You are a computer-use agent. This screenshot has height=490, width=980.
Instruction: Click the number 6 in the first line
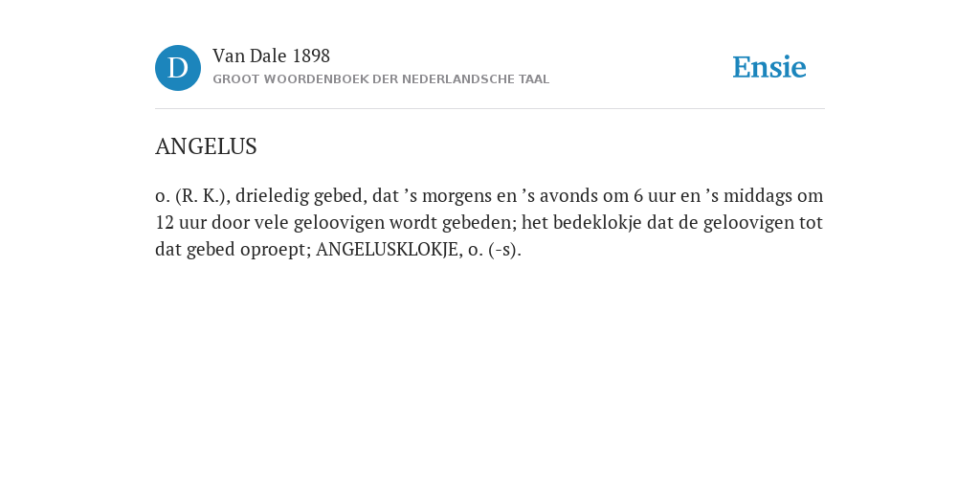click(x=638, y=196)
